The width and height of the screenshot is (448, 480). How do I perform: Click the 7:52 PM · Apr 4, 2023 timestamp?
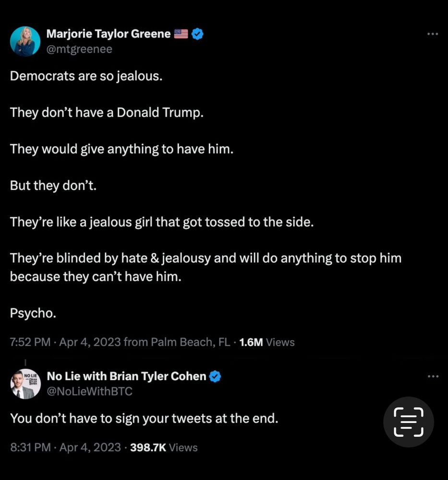point(65,342)
